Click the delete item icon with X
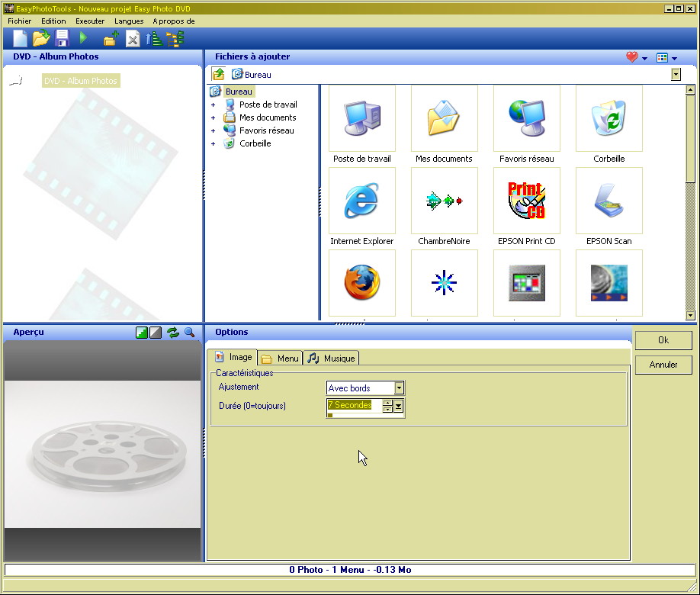The image size is (700, 595). [133, 39]
